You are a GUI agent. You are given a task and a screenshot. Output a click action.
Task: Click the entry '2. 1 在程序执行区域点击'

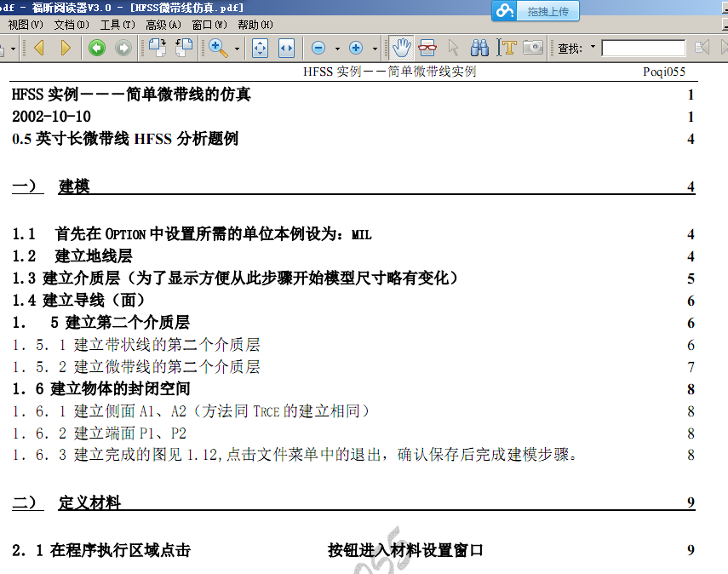[x=101, y=550]
